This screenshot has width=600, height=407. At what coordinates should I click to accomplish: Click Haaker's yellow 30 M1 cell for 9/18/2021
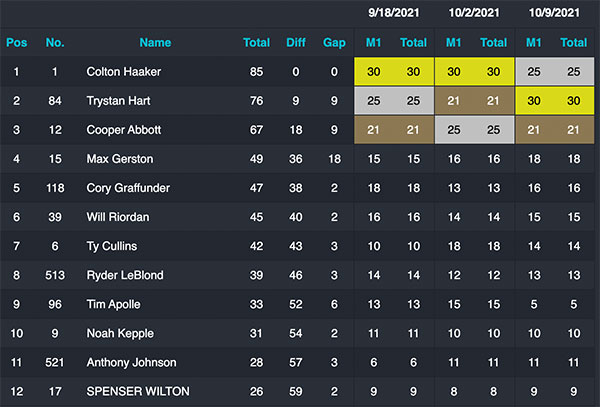(x=374, y=72)
